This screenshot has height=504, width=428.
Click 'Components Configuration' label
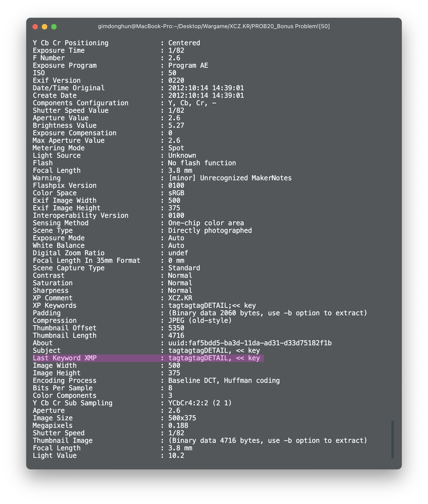click(x=81, y=103)
